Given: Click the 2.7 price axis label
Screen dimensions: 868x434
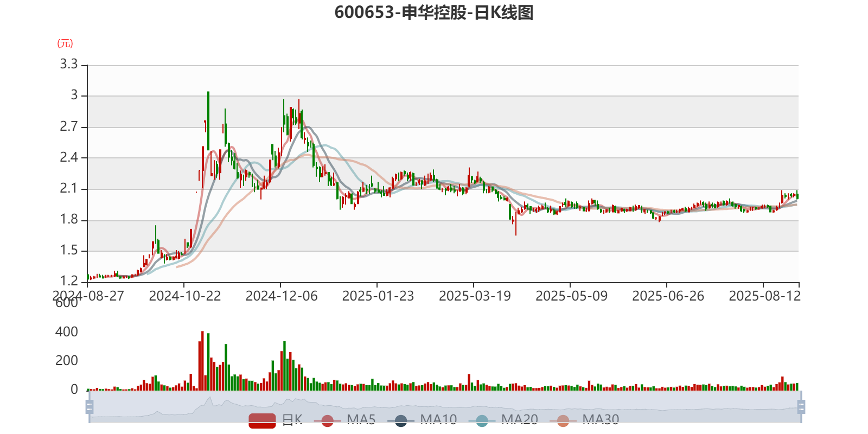Looking at the screenshot, I should [x=69, y=126].
